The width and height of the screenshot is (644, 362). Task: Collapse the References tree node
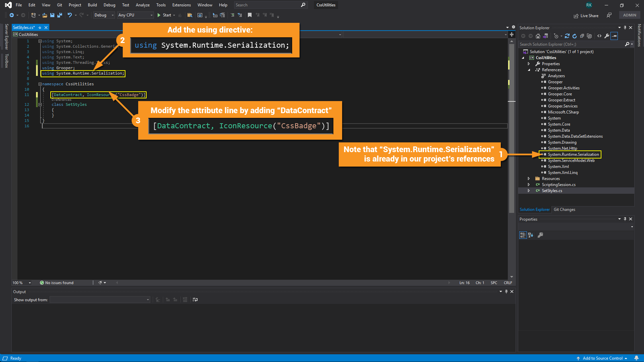tap(529, 70)
